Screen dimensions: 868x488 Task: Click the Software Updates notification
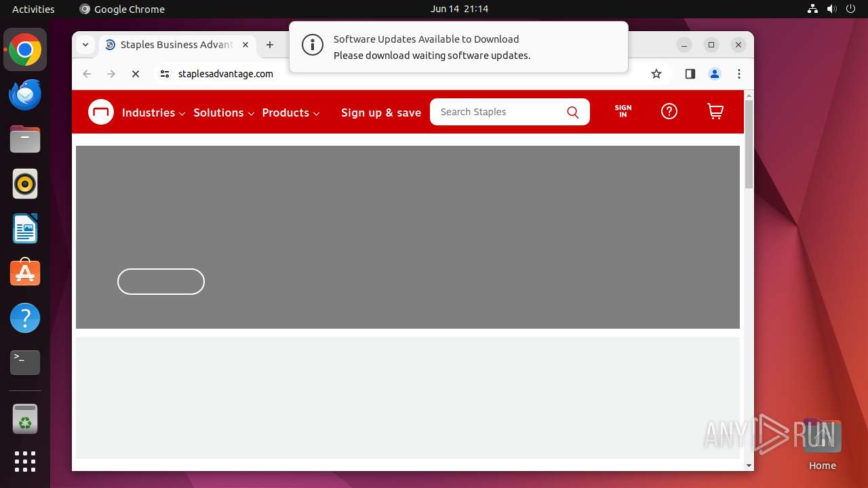coord(458,47)
